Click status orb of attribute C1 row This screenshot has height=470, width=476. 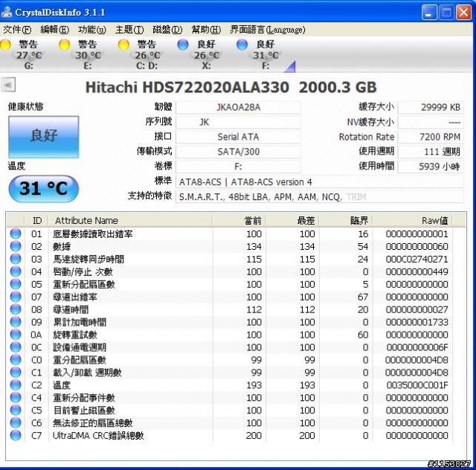[16, 373]
